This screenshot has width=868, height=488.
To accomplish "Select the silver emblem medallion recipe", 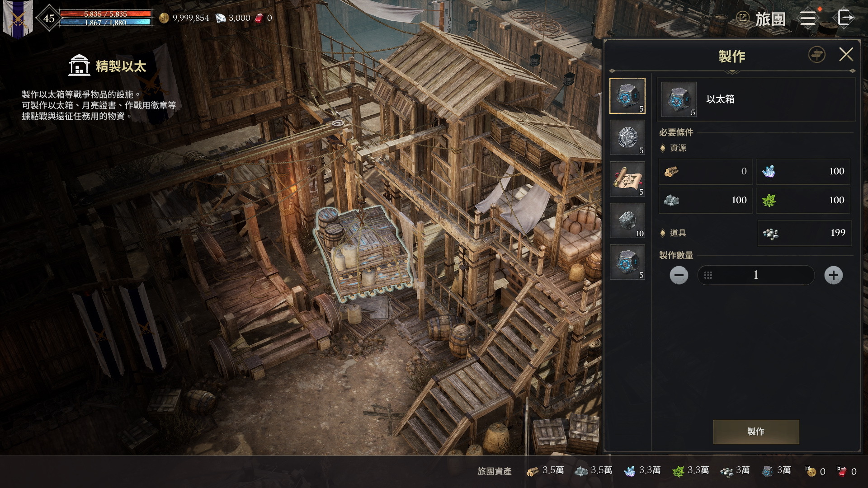I will click(627, 137).
